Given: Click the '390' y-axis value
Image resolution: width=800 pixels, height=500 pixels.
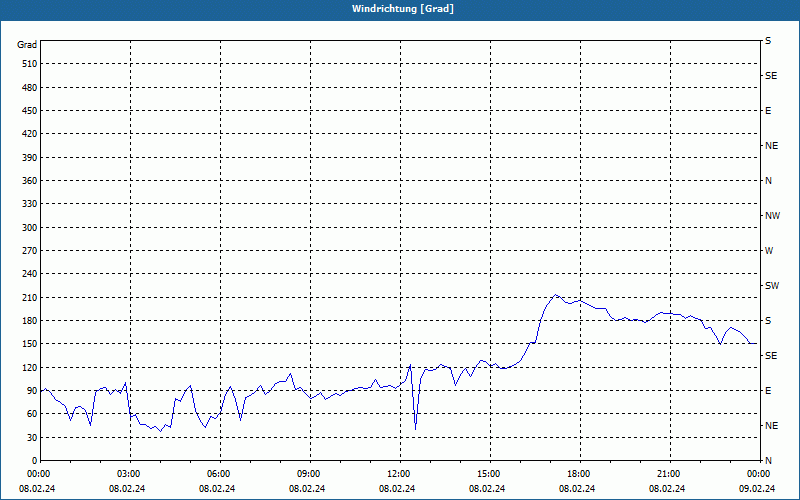Looking at the screenshot, I should (30, 158).
